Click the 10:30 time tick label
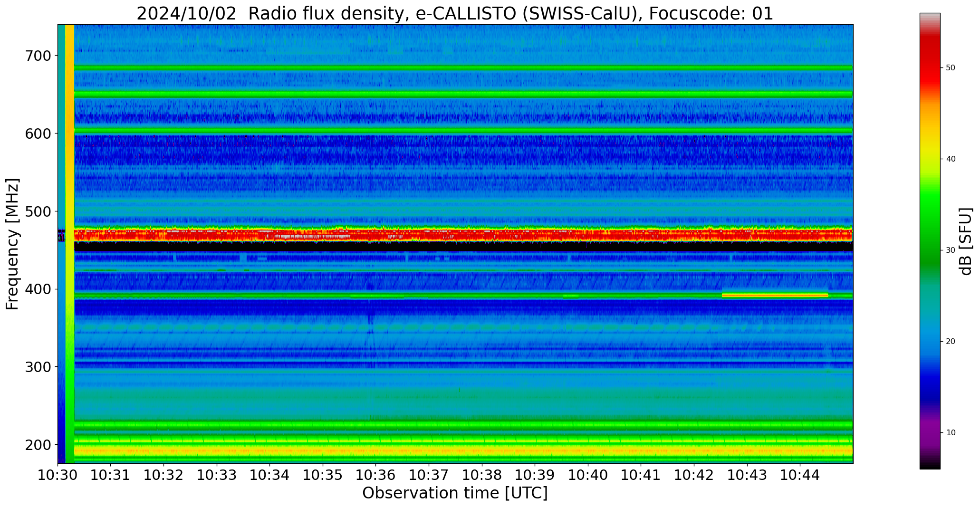The width and height of the screenshot is (980, 507). pos(58,475)
